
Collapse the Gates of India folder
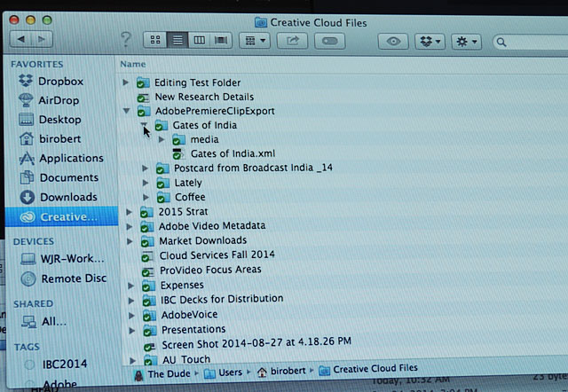click(x=144, y=125)
